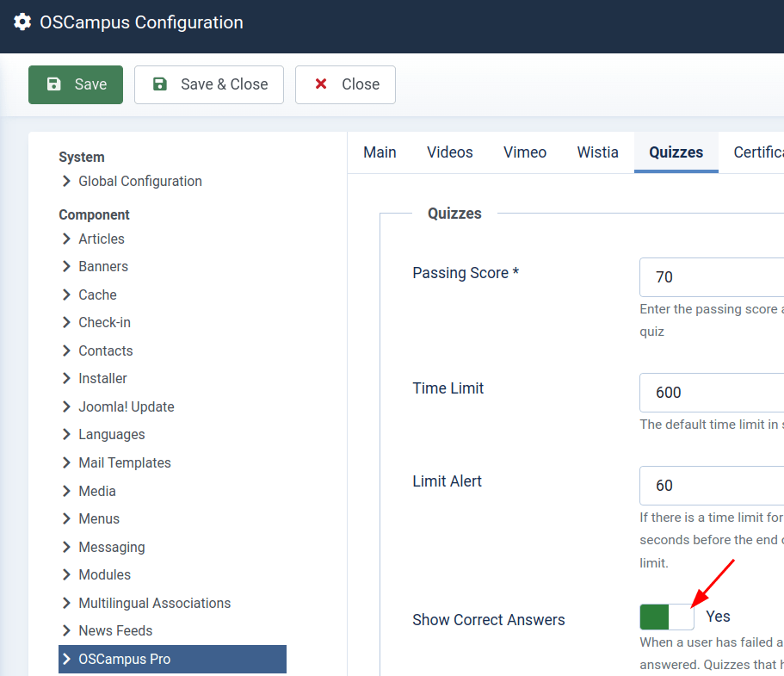Click the Time Limit label

click(448, 388)
